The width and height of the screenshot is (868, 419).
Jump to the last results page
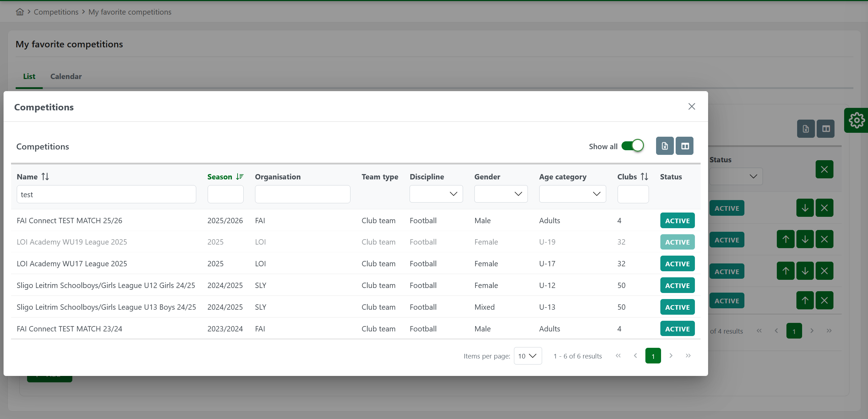[688, 356]
